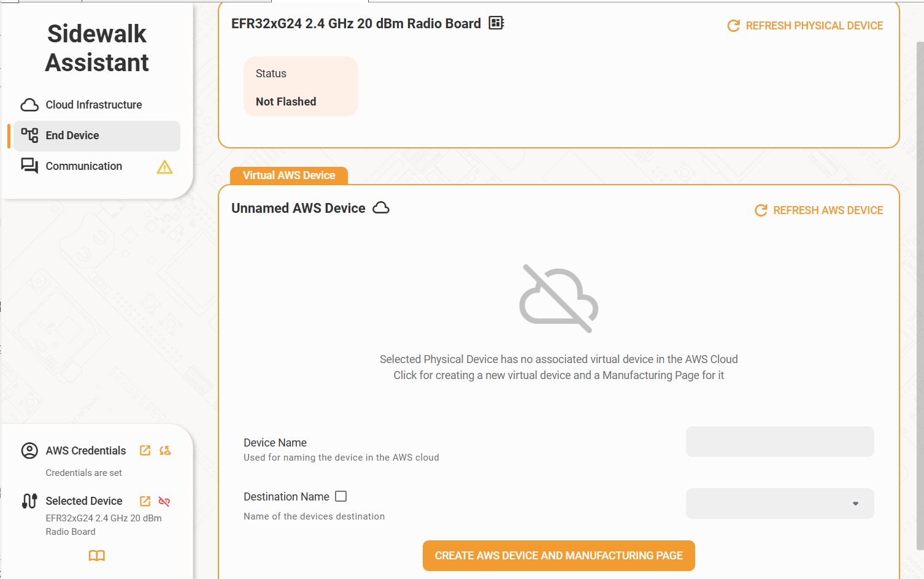Viewport: 924px width, 579px height.
Task: Select the Virtual AWS Device tab
Action: coord(289,175)
